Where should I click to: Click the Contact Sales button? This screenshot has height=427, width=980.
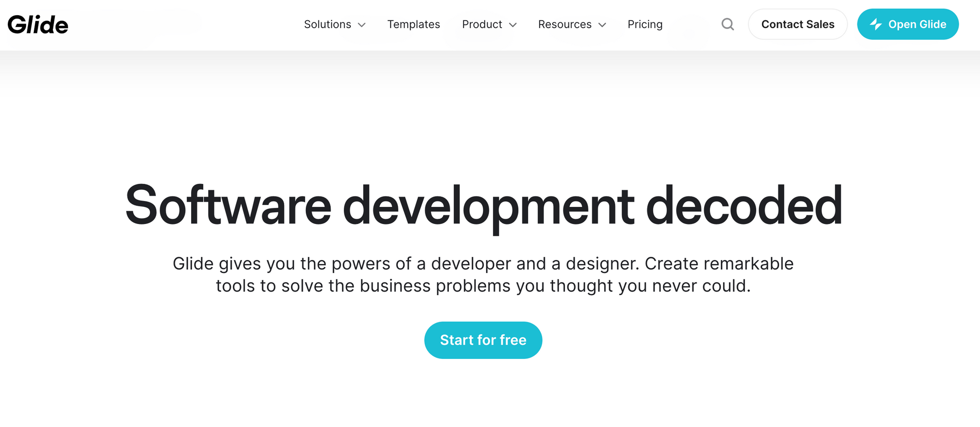[798, 24]
